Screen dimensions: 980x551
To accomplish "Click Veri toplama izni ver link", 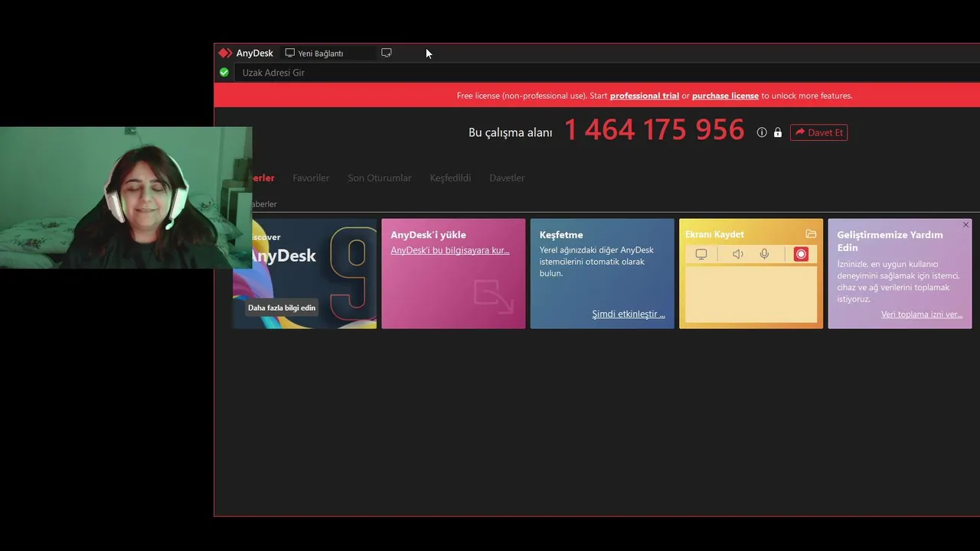I will point(922,314).
